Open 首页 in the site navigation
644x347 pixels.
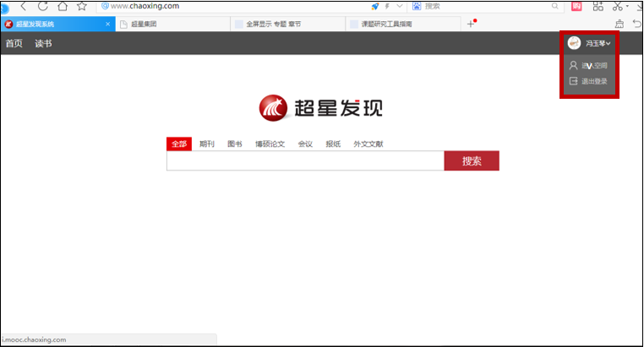14,43
